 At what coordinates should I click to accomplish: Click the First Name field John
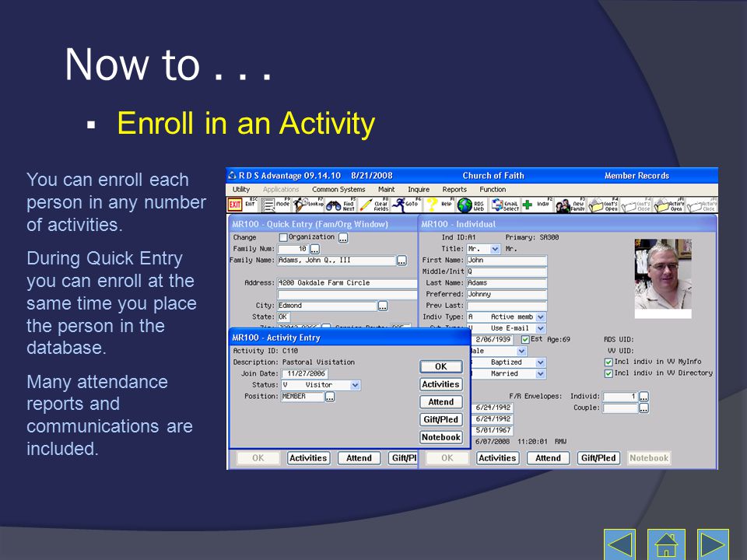[x=507, y=261]
